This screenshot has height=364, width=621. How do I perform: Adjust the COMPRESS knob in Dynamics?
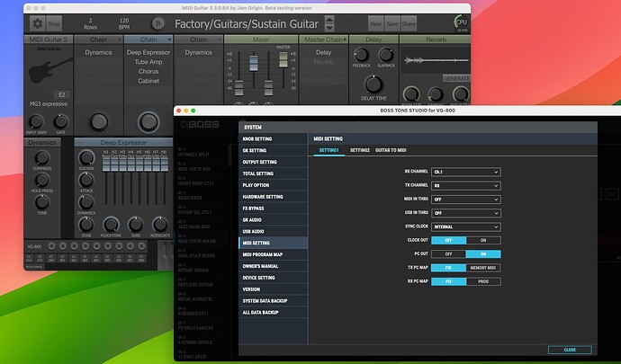(42, 157)
